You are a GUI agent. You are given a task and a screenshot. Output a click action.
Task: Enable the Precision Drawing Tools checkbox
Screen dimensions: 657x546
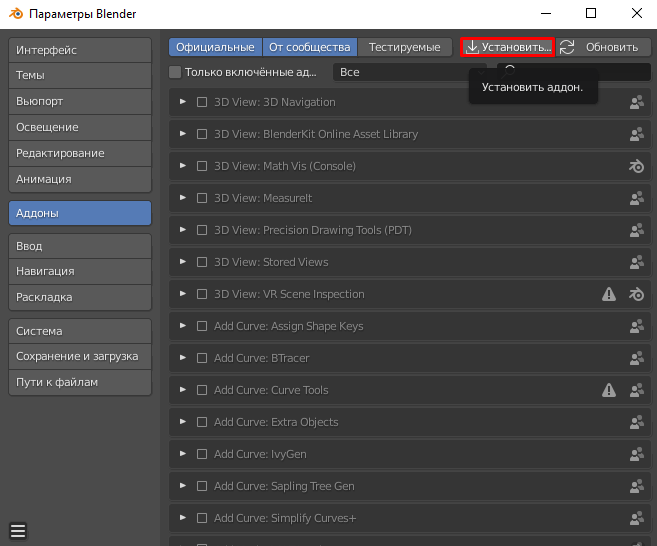[x=202, y=230]
